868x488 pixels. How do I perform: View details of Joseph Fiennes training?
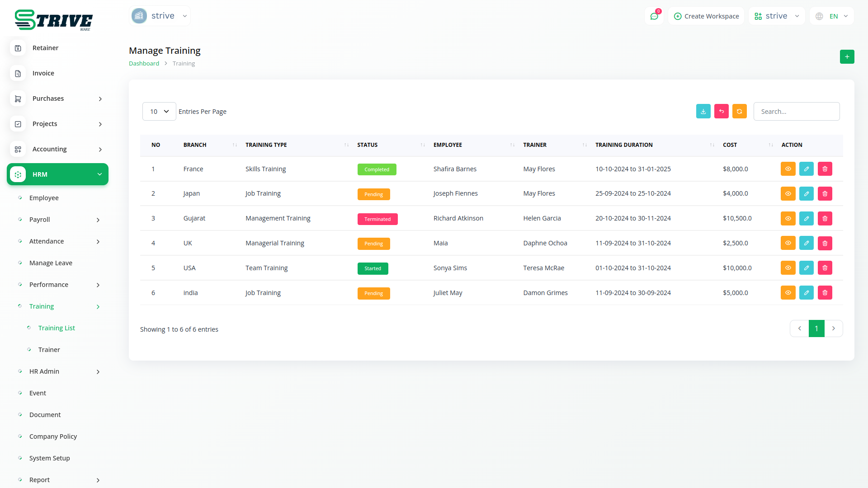pyautogui.click(x=788, y=194)
